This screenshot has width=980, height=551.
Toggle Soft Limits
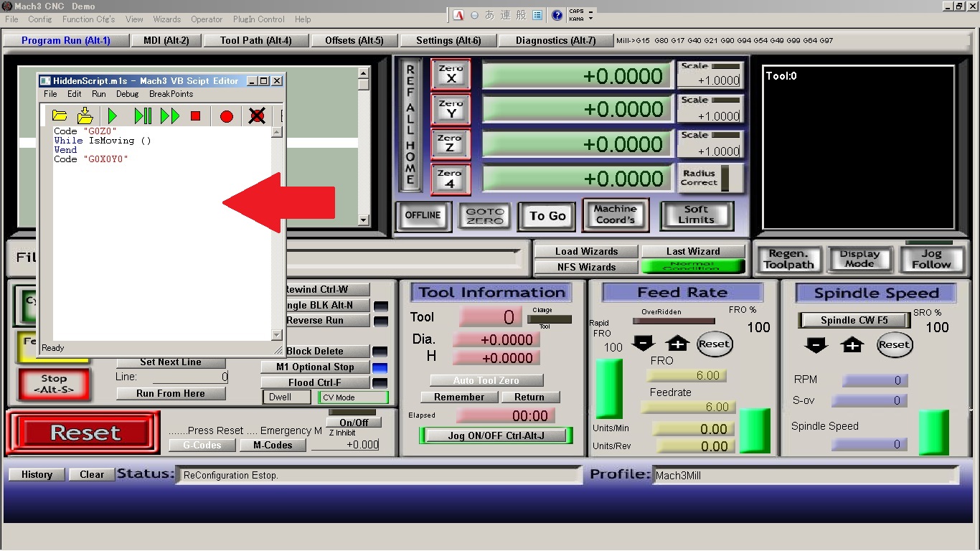click(x=697, y=215)
